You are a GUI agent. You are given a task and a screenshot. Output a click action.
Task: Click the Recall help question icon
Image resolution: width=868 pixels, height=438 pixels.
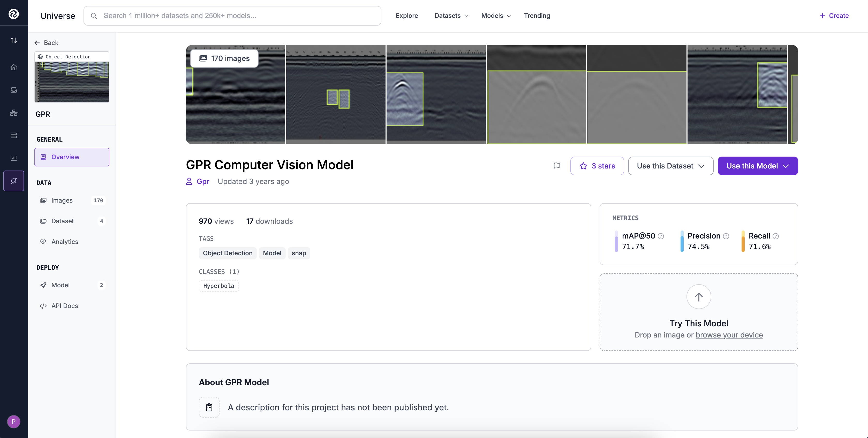pos(776,236)
